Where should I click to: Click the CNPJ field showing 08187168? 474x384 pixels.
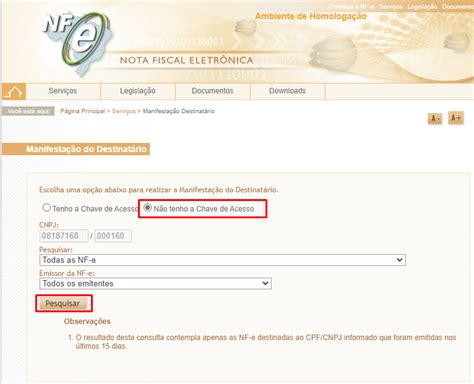coord(64,236)
